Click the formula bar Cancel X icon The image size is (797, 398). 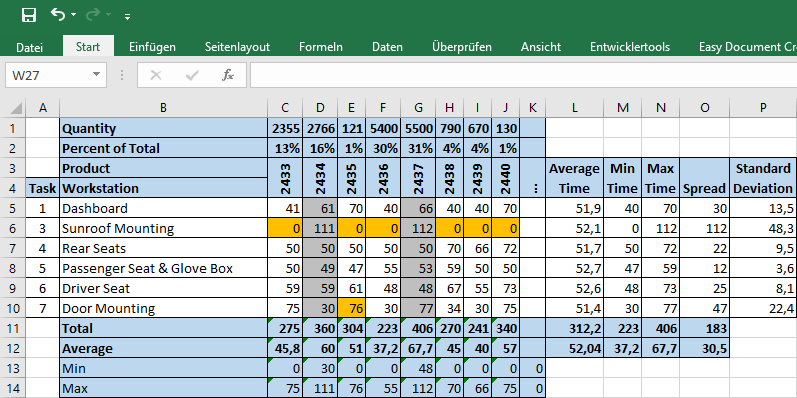click(x=156, y=75)
